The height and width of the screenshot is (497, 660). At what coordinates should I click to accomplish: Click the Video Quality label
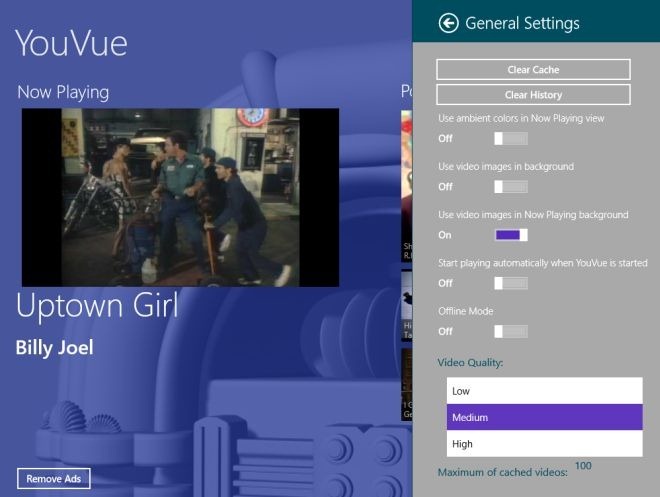(470, 362)
